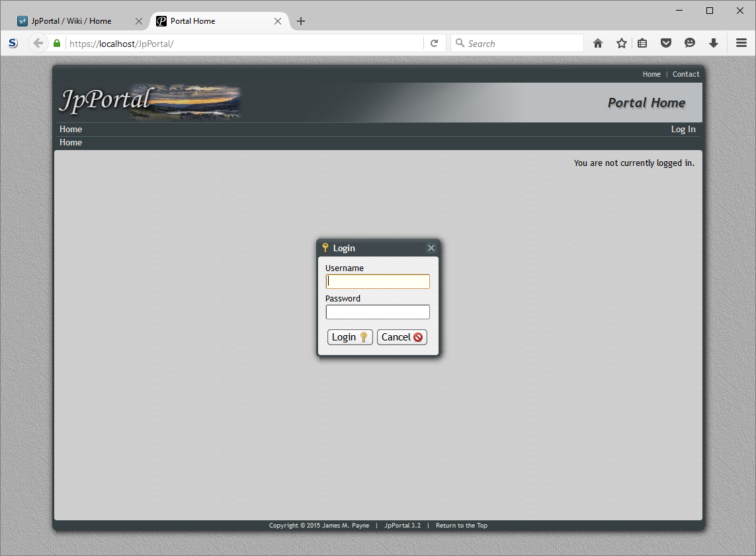Open the Contact link

[686, 74]
